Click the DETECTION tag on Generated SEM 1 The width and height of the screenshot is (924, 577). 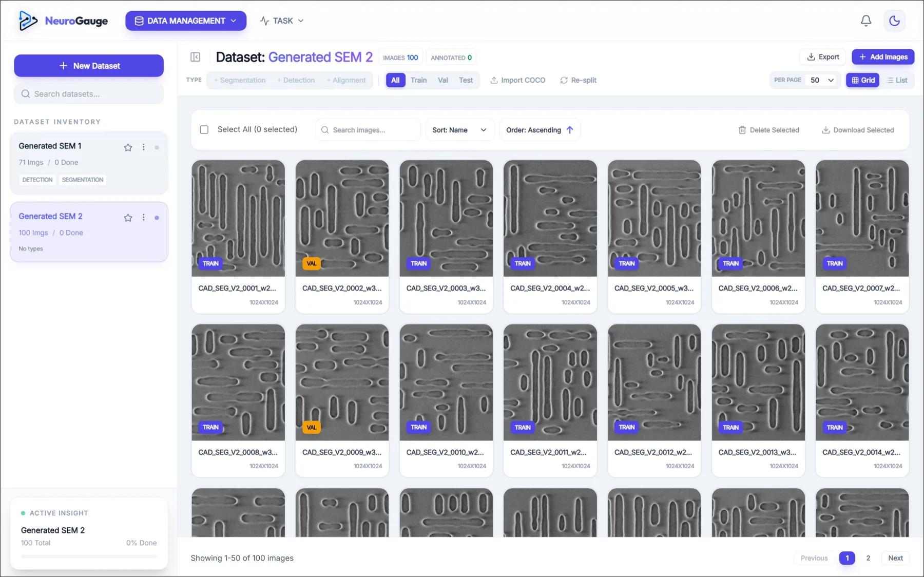(x=37, y=180)
